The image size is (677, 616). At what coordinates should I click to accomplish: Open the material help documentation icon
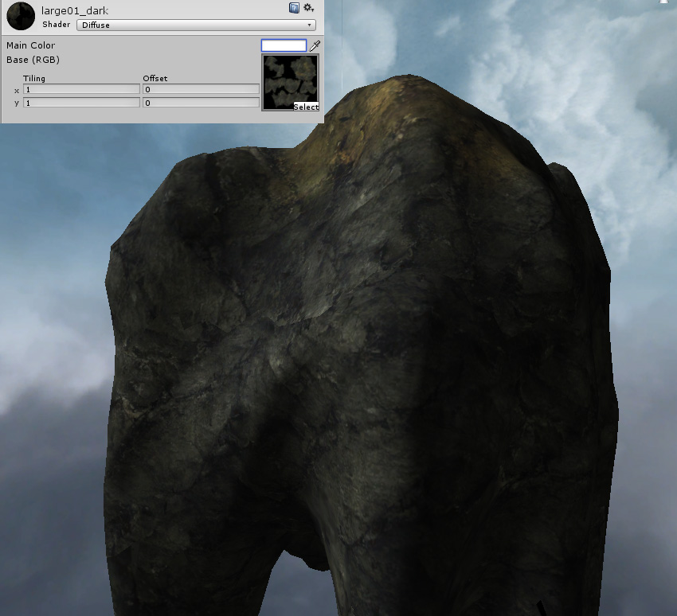click(295, 8)
